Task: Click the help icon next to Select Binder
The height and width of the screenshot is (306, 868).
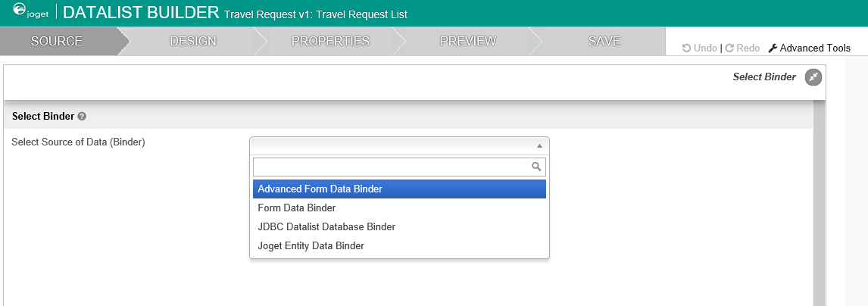Action: (x=82, y=117)
